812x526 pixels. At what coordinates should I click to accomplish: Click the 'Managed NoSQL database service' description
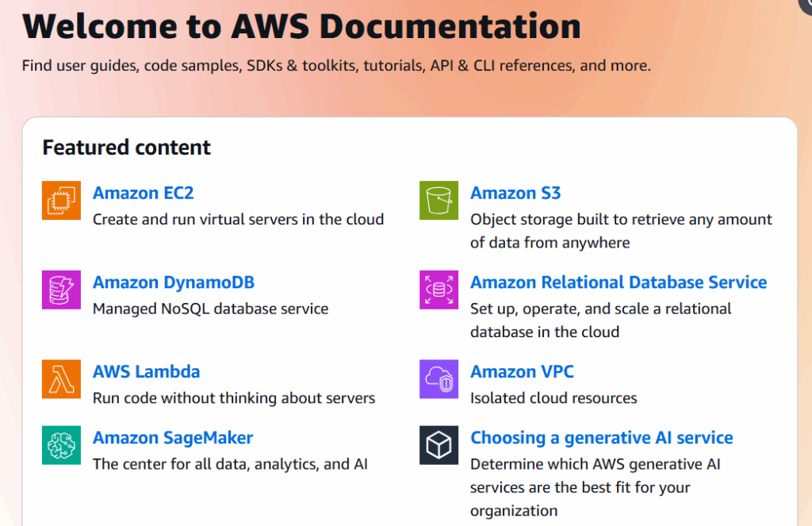coord(210,309)
